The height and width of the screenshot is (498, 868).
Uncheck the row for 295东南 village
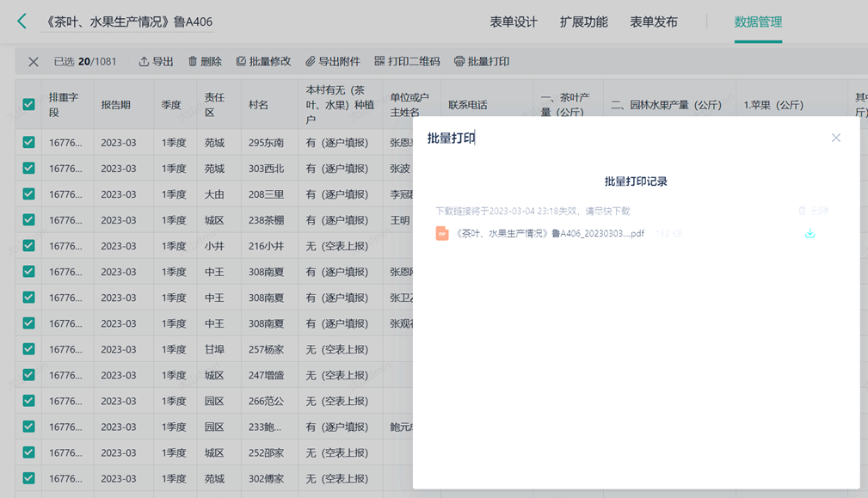pyautogui.click(x=28, y=143)
